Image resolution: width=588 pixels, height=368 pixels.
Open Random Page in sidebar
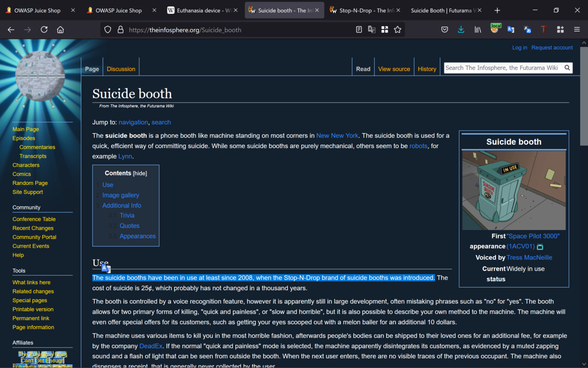[x=30, y=183]
